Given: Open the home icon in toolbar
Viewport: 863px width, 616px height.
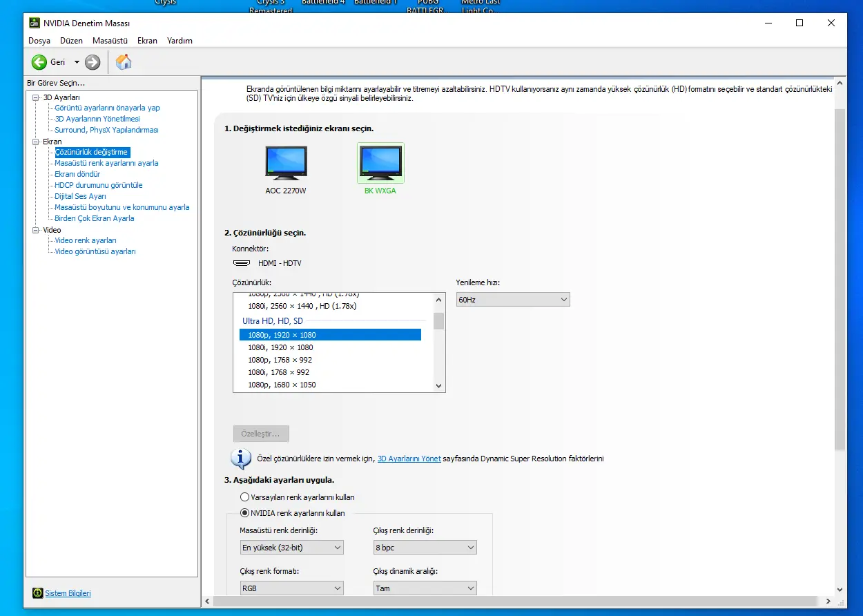Looking at the screenshot, I should coord(124,62).
